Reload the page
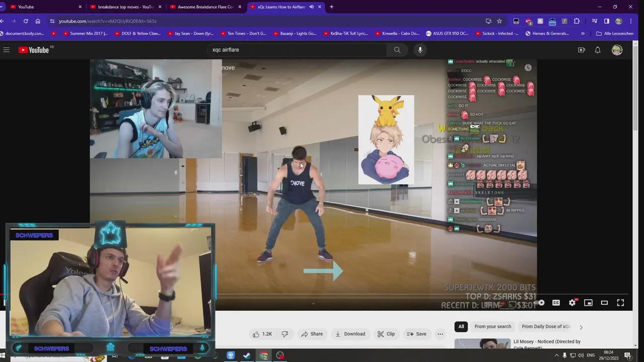This screenshot has height=362, width=644. click(26, 21)
